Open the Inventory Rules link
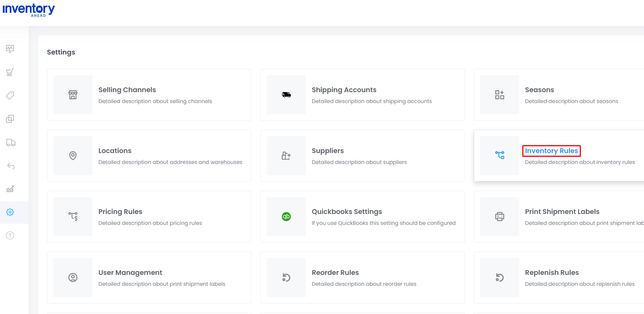This screenshot has width=644, height=314. click(x=552, y=151)
